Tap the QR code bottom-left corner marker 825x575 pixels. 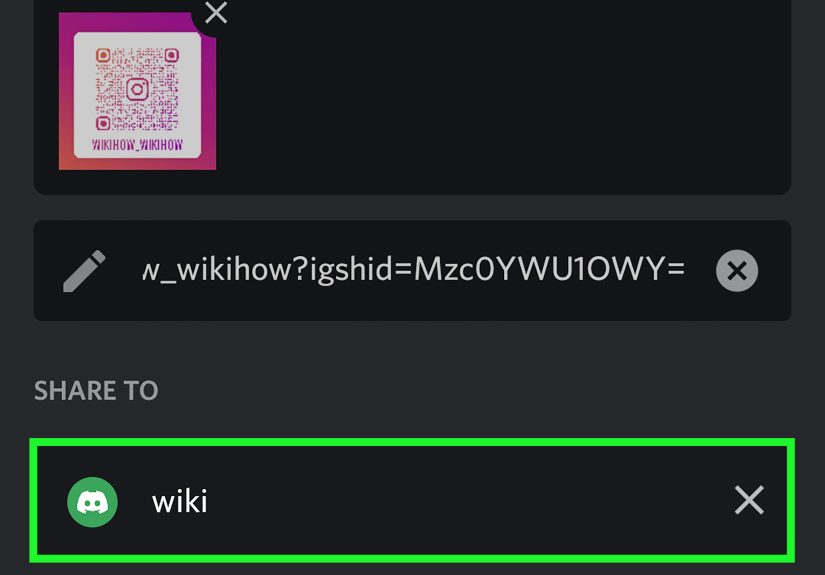pyautogui.click(x=103, y=123)
